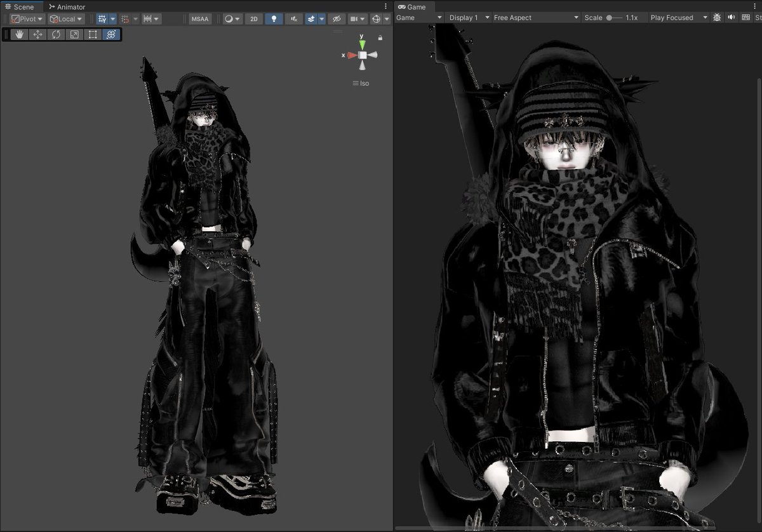This screenshot has width=762, height=532.
Task: Open snap increment settings icon
Action: (x=147, y=19)
